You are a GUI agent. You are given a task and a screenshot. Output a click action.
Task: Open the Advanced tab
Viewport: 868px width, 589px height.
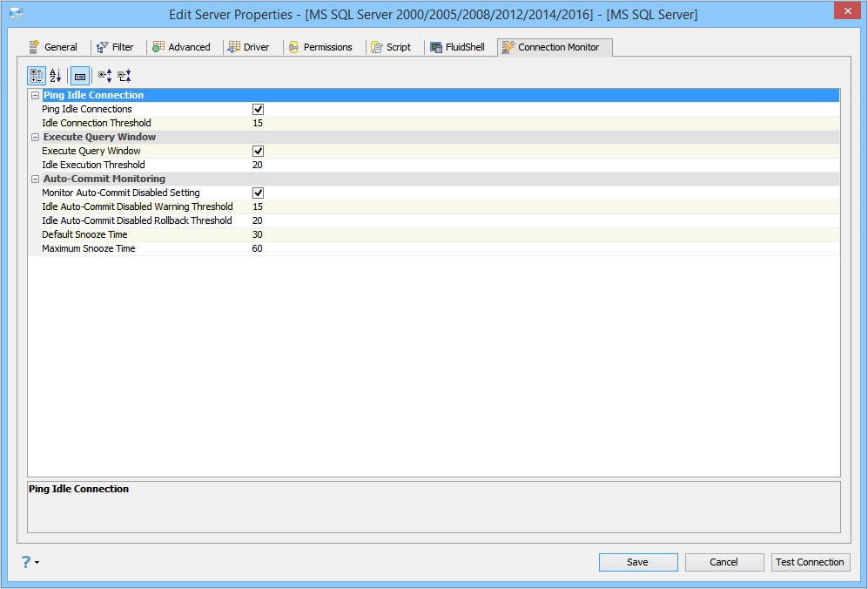182,47
